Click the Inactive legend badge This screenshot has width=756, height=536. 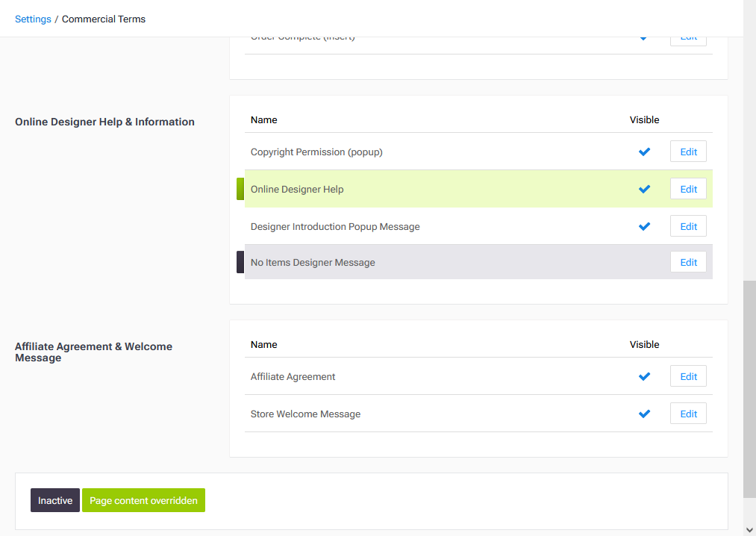[55, 500]
